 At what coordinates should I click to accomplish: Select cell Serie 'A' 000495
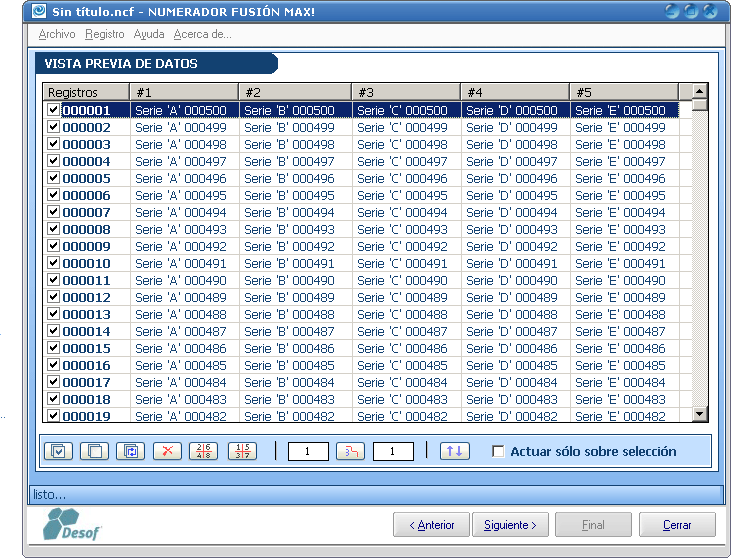coord(184,195)
